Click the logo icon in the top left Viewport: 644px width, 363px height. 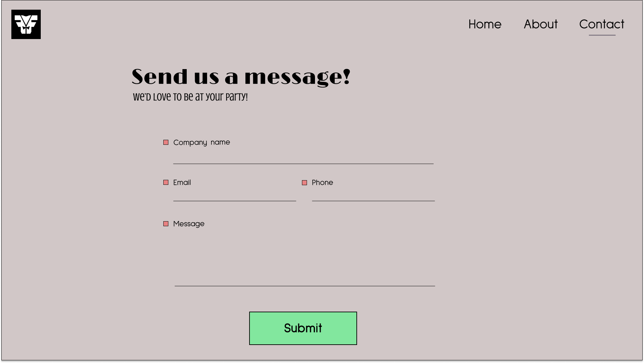click(x=26, y=24)
